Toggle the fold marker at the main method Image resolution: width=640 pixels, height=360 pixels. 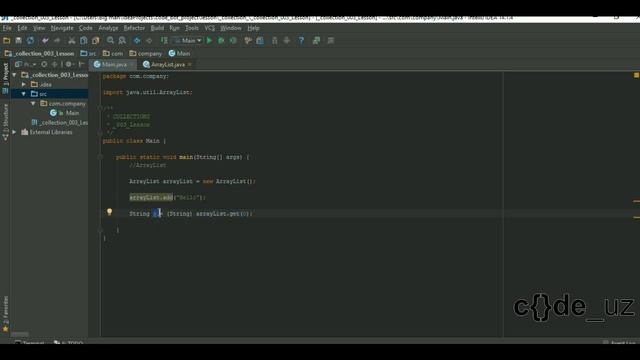tap(100, 157)
